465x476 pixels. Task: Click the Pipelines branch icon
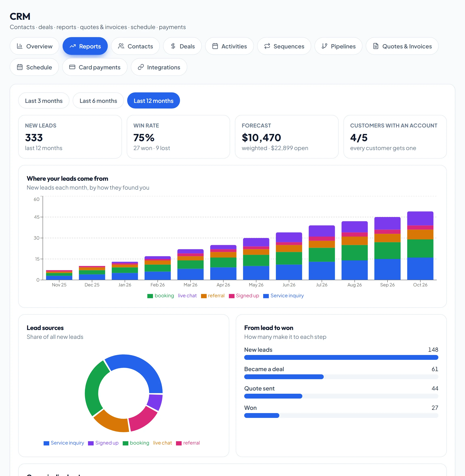(x=324, y=46)
